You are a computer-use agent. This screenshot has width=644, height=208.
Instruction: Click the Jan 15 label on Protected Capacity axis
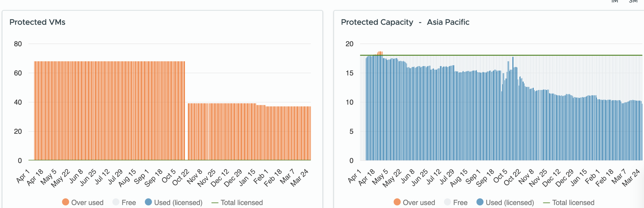(579, 177)
